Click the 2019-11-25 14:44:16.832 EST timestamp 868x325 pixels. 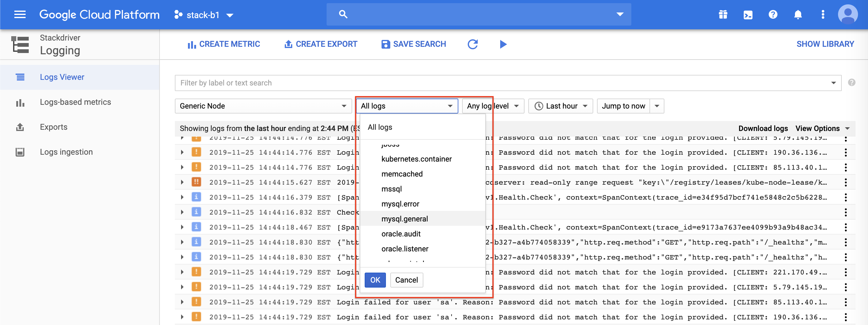point(269,212)
